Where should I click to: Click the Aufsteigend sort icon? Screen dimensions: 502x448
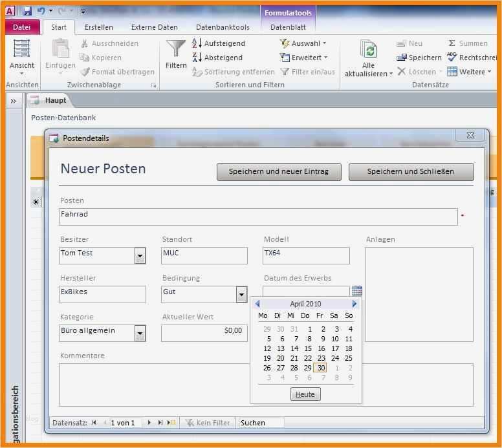(x=197, y=43)
